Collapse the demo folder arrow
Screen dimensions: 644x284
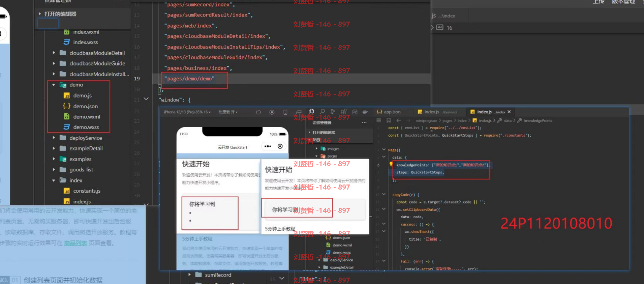(54, 85)
